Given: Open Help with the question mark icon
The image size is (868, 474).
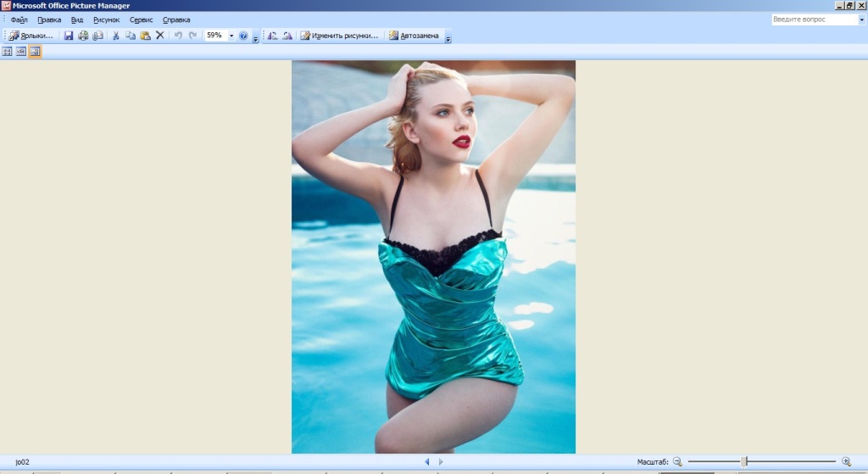Looking at the screenshot, I should click(x=243, y=36).
